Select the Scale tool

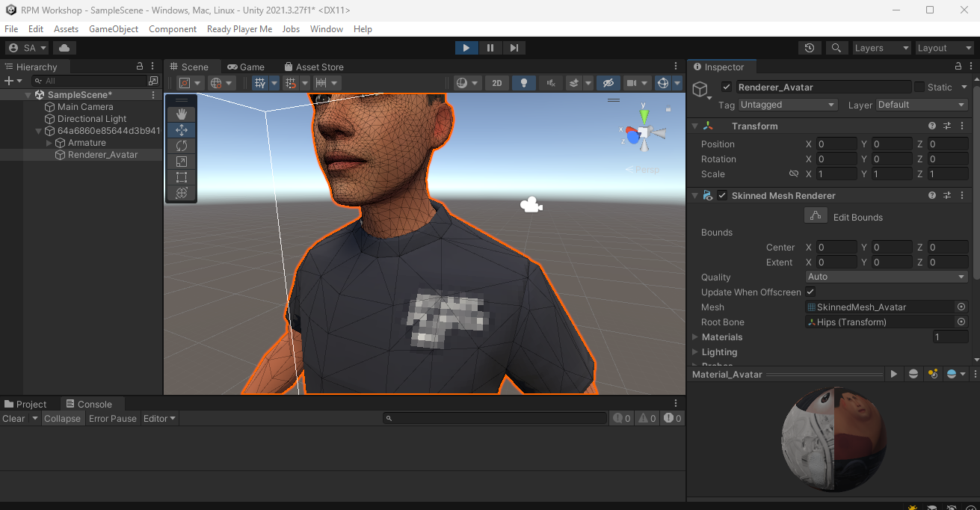click(x=181, y=162)
